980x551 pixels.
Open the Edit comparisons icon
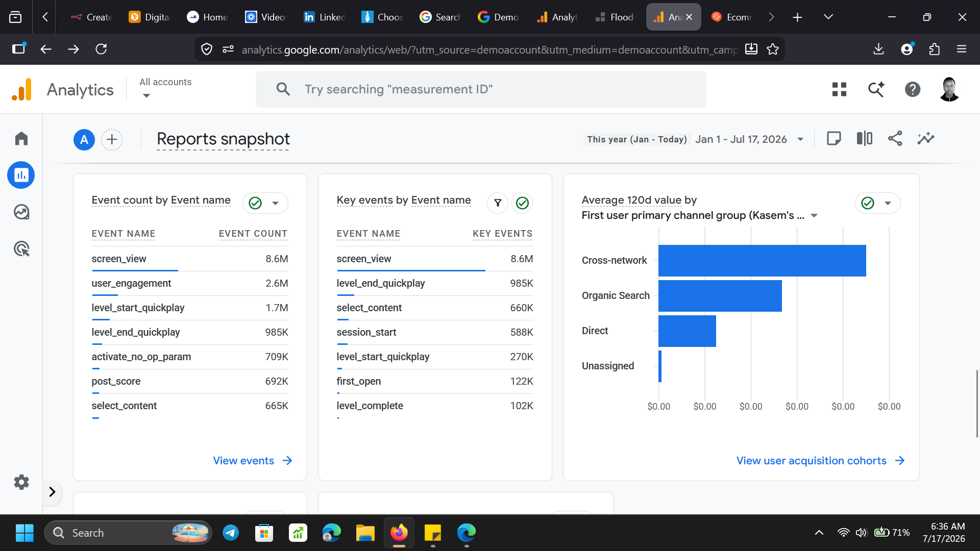click(x=864, y=138)
